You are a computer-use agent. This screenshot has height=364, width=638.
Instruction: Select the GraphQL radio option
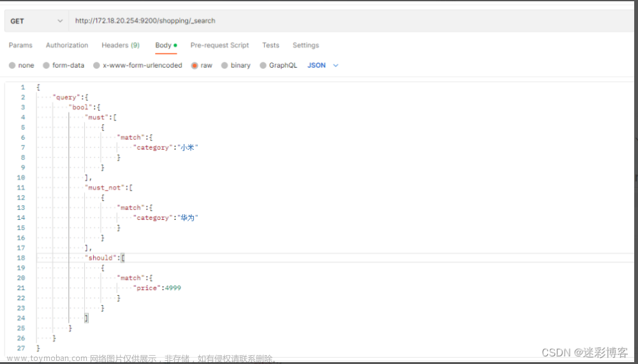click(x=263, y=66)
